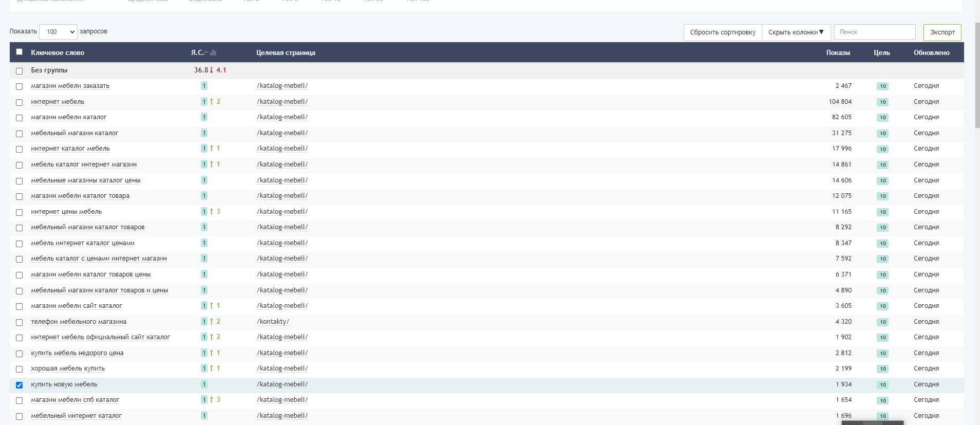Tick checkbox for 'магазин мебели заказать'
This screenshot has width=980, height=425.
point(20,86)
